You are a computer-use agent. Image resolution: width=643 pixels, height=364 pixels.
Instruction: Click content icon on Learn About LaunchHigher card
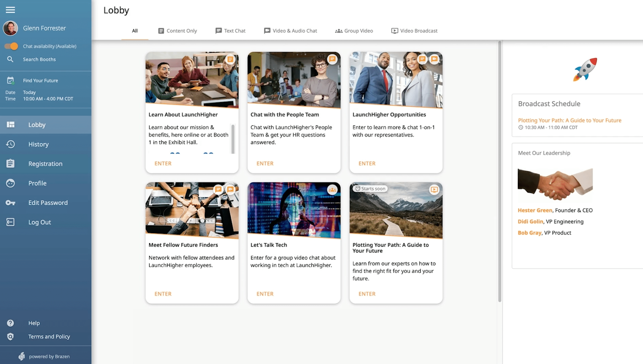(x=230, y=59)
